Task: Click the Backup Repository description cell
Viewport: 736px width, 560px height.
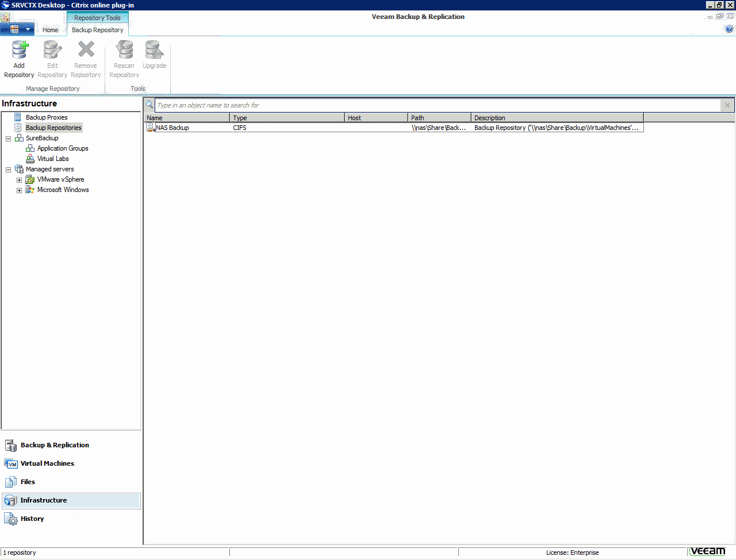Action: coord(556,128)
